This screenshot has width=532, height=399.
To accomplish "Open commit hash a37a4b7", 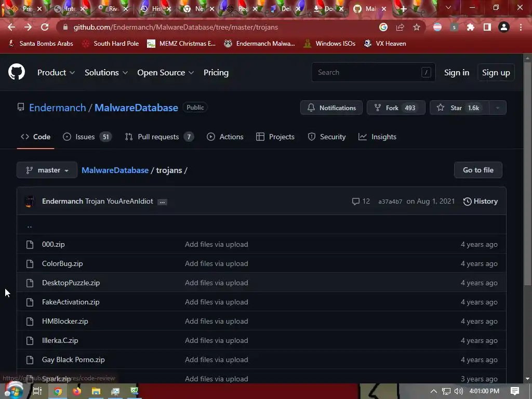I will 390,202.
